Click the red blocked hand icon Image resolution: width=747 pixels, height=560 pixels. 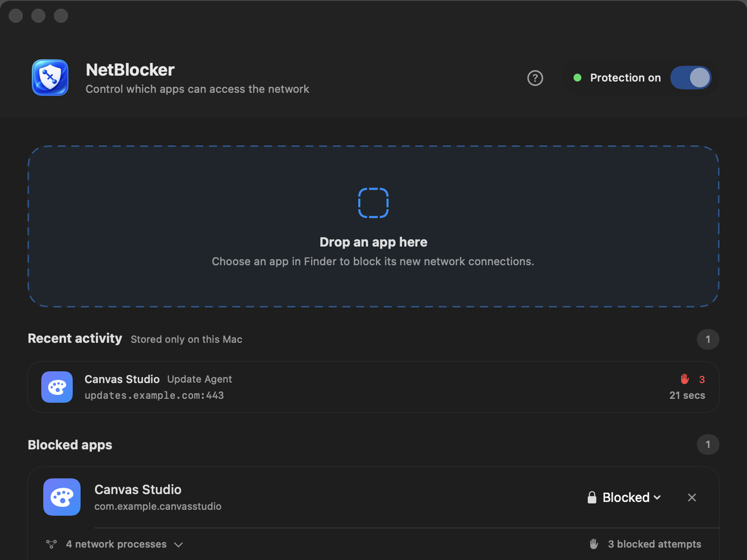pos(685,379)
